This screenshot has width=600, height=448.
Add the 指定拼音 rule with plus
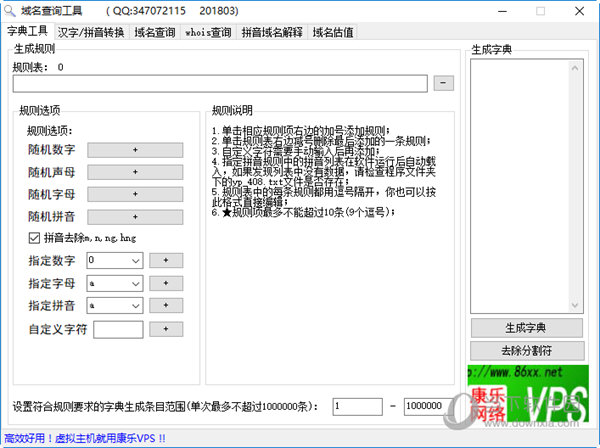[166, 306]
